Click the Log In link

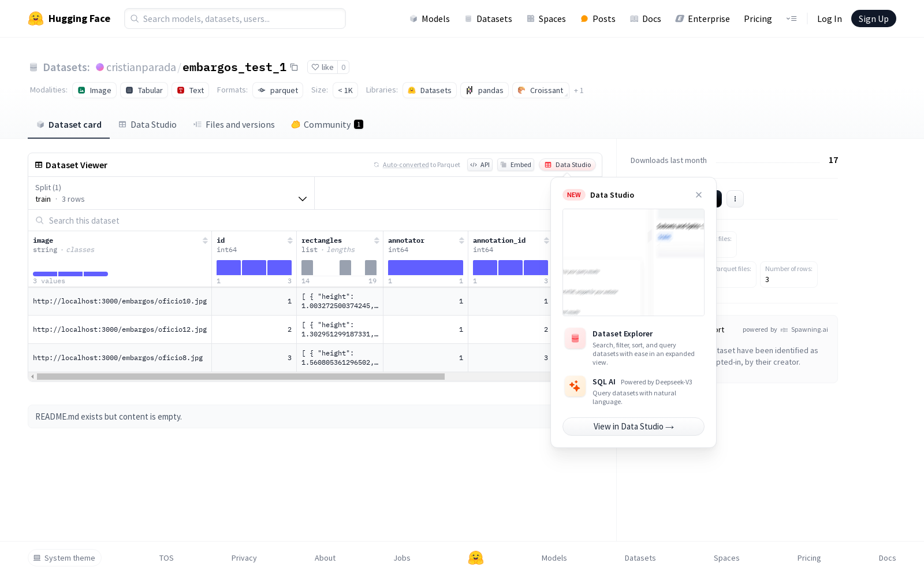click(x=829, y=18)
